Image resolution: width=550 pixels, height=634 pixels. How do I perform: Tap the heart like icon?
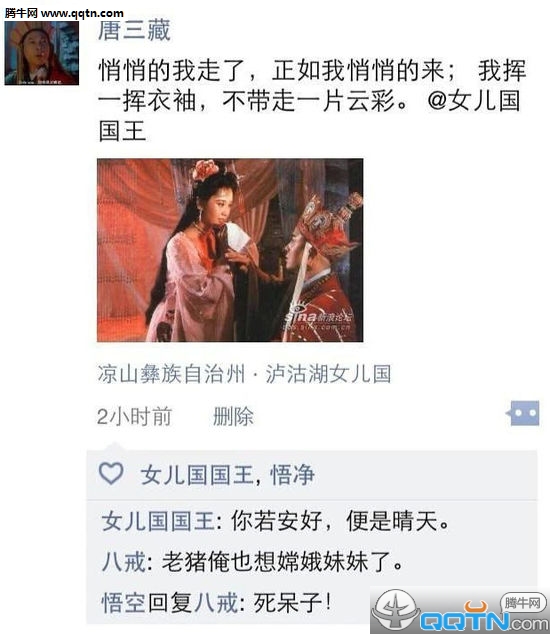tap(111, 473)
